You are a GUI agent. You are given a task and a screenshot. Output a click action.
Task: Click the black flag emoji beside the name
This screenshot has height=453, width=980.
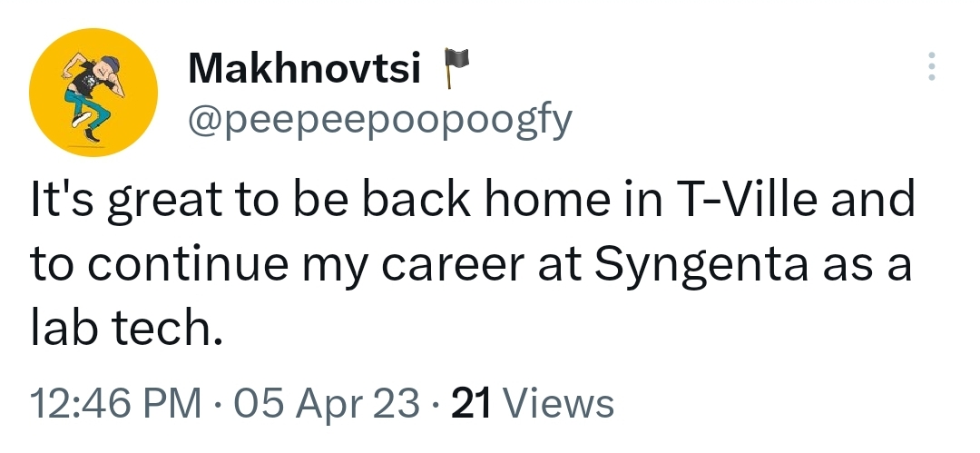tap(452, 69)
